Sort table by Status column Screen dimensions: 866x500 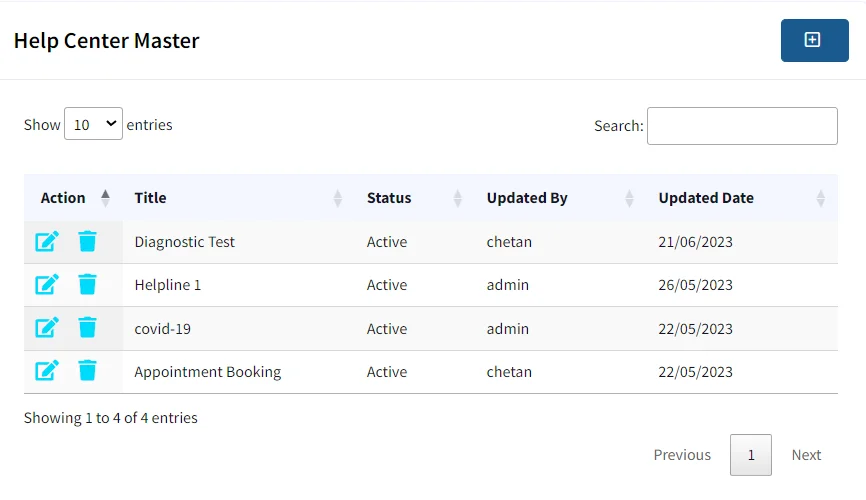coord(415,198)
